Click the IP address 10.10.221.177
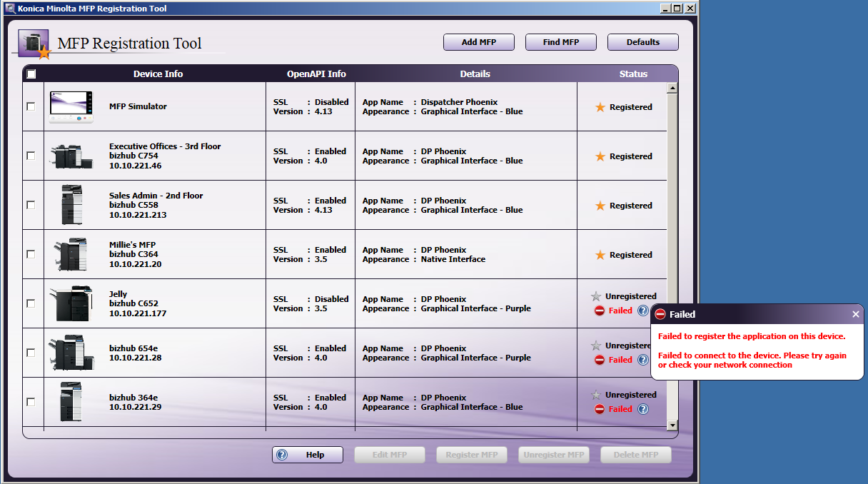Viewport: 868px width, 484px height. tap(138, 313)
